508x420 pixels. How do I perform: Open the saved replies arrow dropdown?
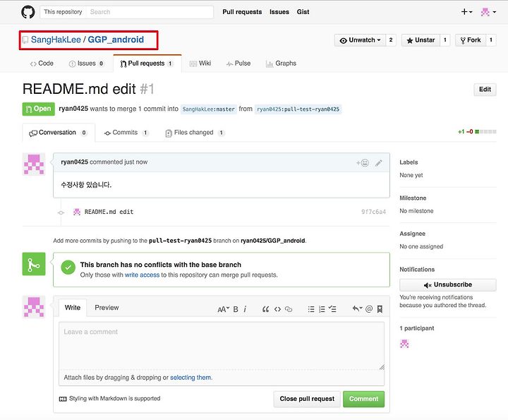(357, 309)
